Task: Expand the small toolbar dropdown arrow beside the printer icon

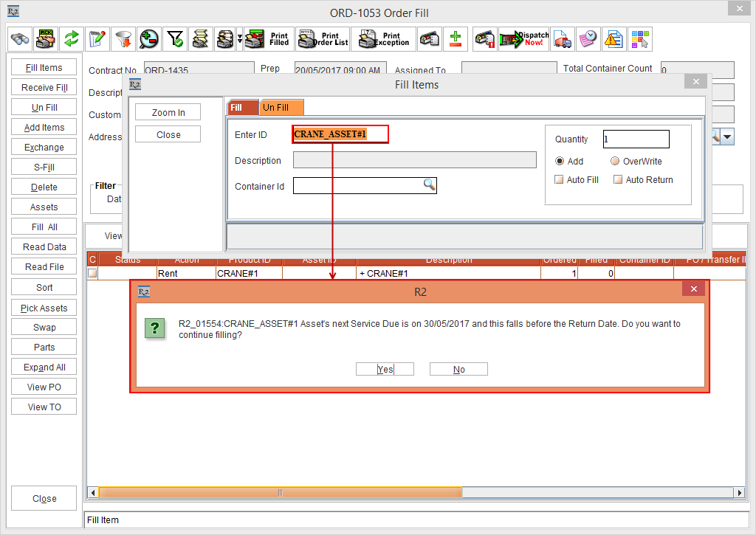Action: click(239, 39)
